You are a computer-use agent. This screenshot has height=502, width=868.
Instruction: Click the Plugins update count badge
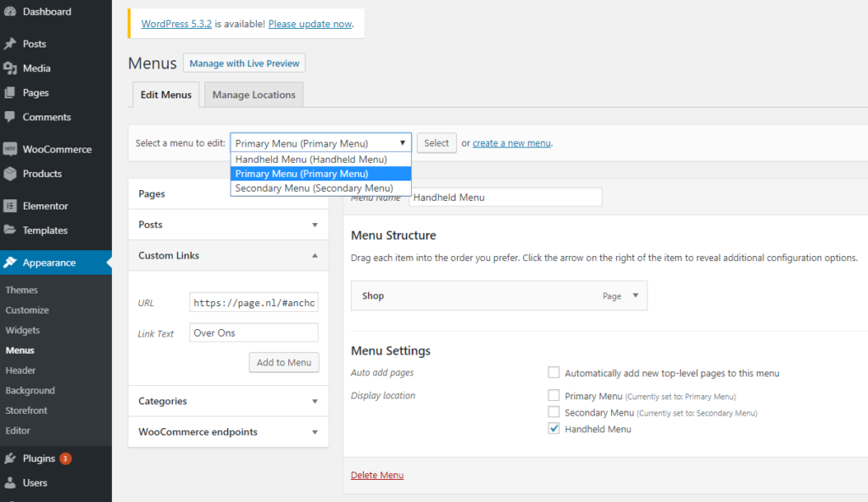(x=65, y=458)
